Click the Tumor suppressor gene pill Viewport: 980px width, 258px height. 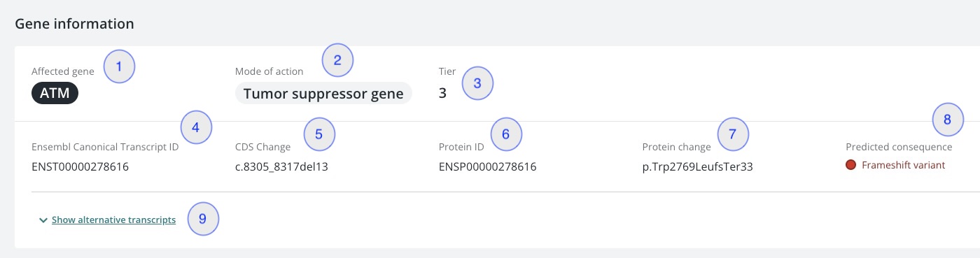(x=323, y=93)
